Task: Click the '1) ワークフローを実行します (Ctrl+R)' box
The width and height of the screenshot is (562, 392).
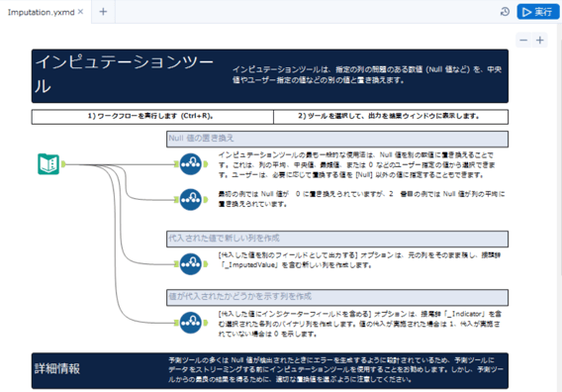Action: 152,117
